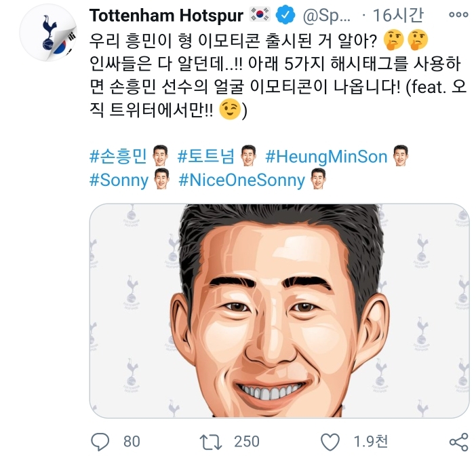Click the @Sp... account handle
This screenshot has height=458, width=476.
[327, 15]
